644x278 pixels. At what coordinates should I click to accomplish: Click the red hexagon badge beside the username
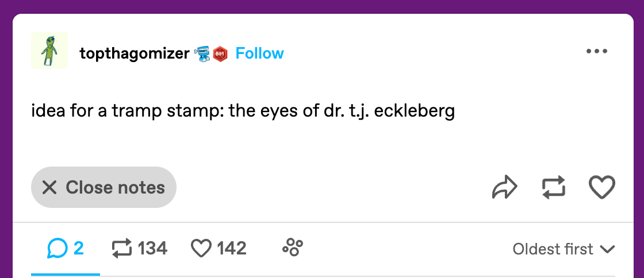(220, 54)
